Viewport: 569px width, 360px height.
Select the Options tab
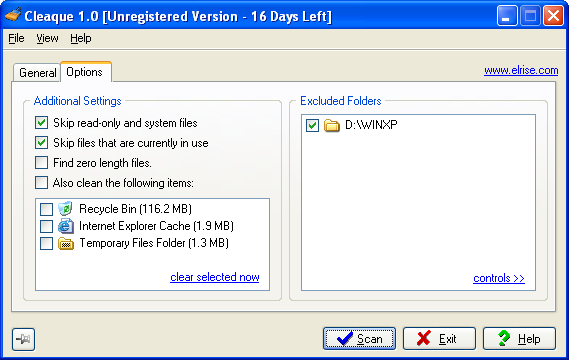point(85,72)
